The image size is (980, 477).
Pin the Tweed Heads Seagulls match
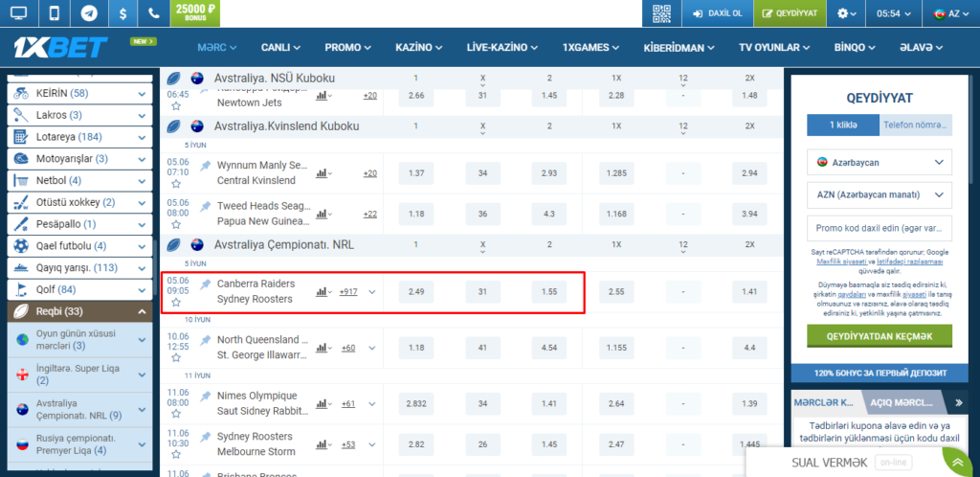pyautogui.click(x=205, y=206)
